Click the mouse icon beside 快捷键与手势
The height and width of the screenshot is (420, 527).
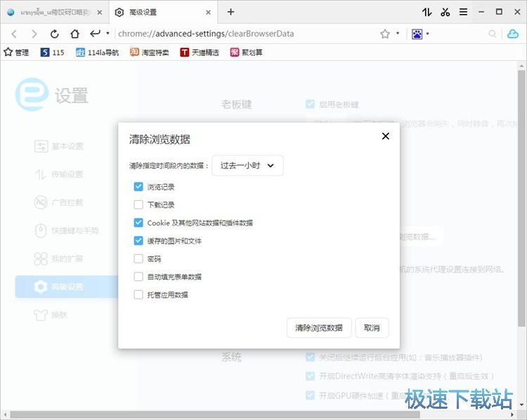click(41, 230)
